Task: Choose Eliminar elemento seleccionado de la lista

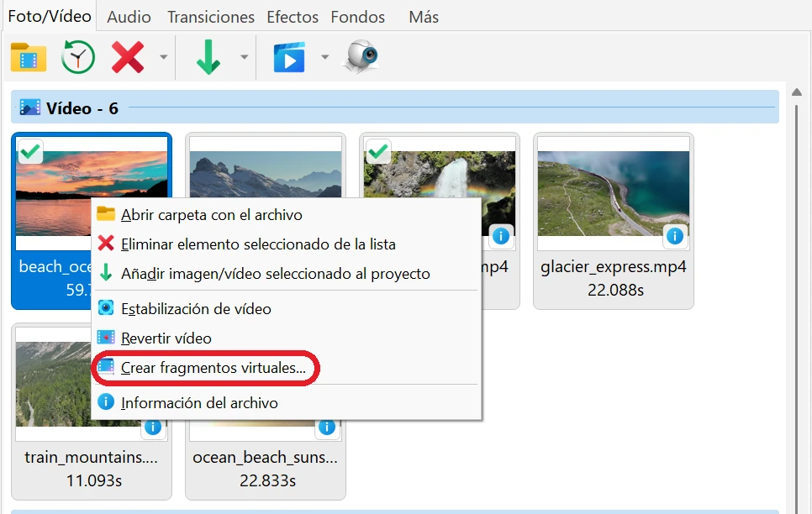Action: [287, 244]
